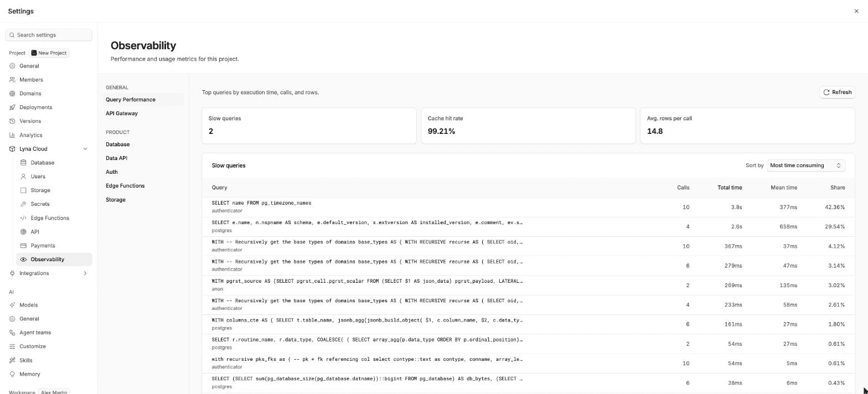Click the API globe icon

(x=23, y=232)
